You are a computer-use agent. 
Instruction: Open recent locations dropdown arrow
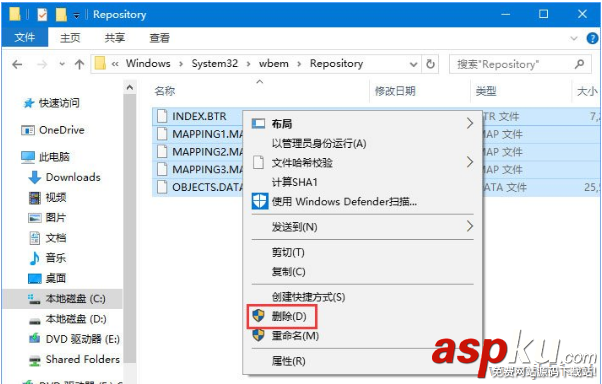[x=62, y=64]
